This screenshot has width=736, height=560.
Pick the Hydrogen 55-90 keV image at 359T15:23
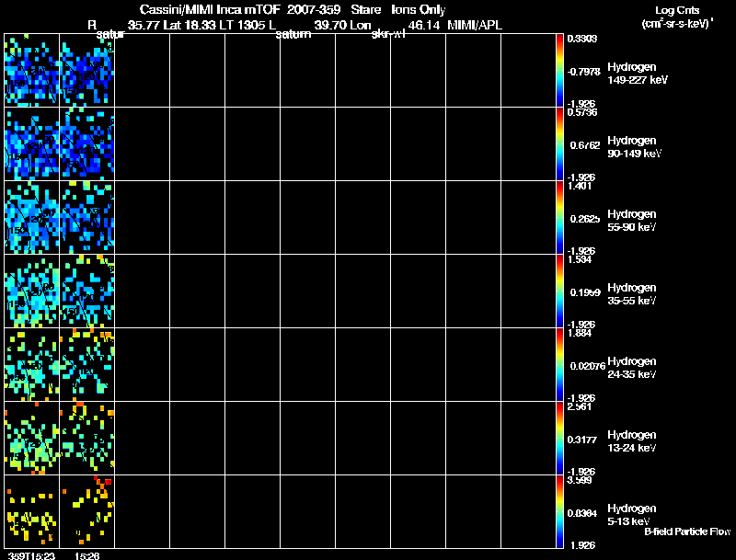(32, 218)
